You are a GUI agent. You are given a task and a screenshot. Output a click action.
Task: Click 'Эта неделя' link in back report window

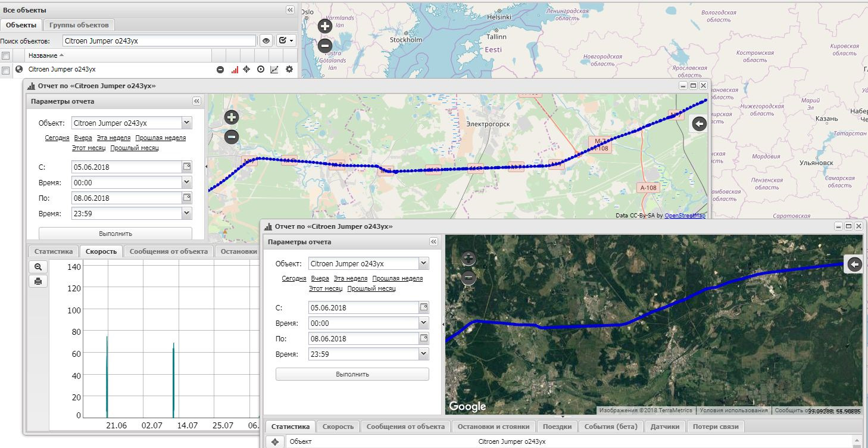(114, 138)
